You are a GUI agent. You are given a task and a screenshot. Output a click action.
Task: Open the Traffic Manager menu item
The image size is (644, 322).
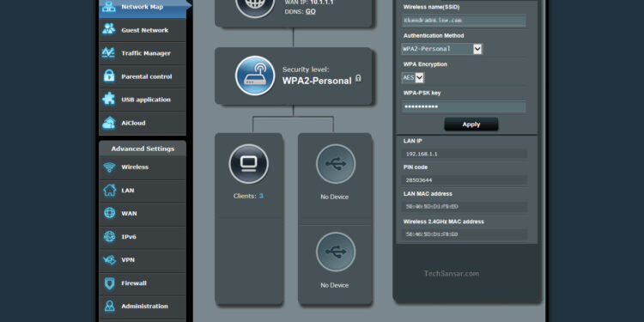point(143,53)
